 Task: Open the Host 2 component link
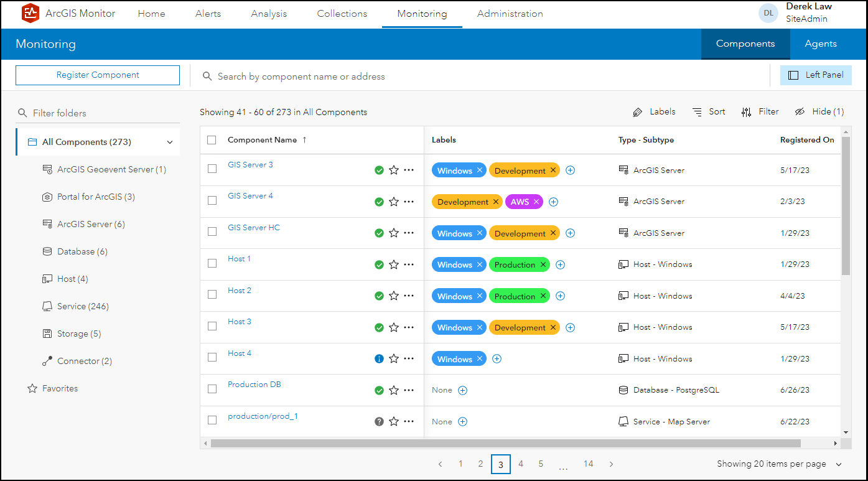240,291
